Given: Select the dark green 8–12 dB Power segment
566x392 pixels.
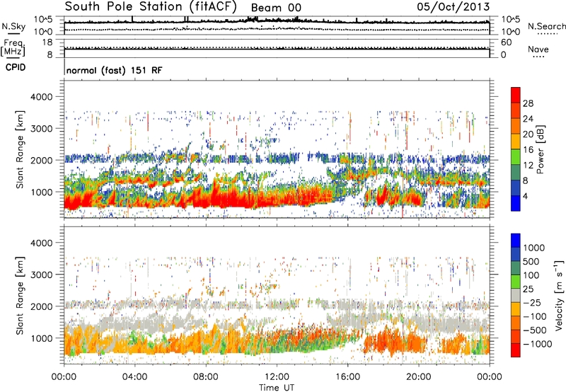Looking at the screenshot, I should (x=516, y=173).
